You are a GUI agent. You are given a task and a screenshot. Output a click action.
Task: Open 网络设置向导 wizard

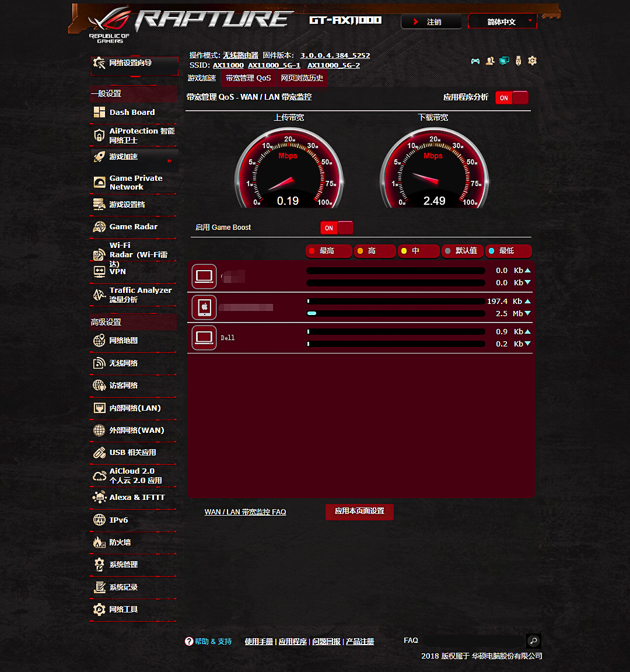click(x=134, y=65)
